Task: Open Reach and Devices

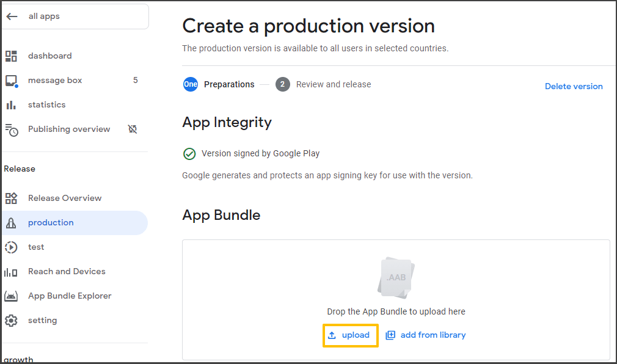Action: click(x=65, y=271)
